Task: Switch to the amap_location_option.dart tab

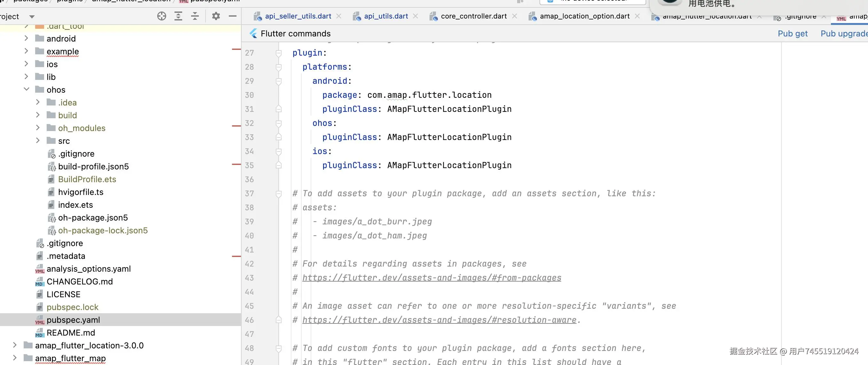Action: click(585, 16)
